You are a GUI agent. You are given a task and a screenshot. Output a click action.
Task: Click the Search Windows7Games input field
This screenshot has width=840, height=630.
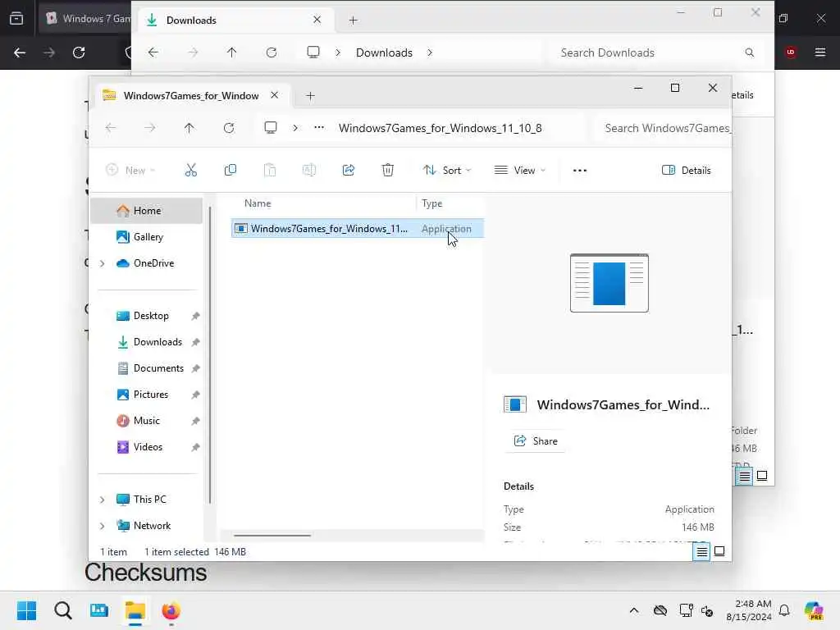point(664,128)
